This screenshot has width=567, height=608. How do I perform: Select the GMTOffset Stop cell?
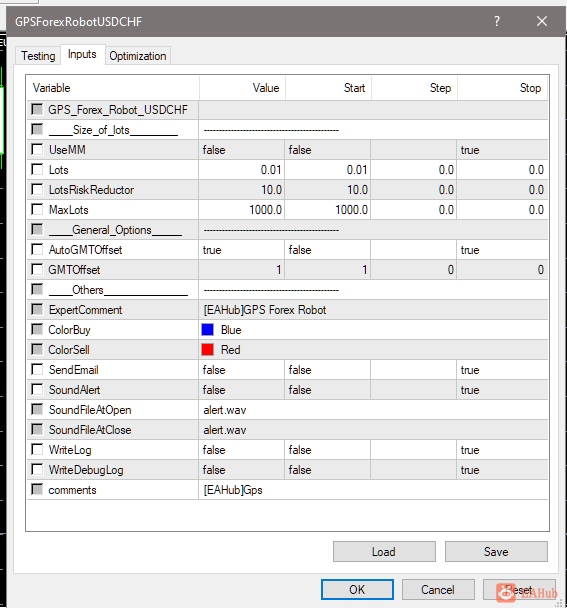click(x=502, y=270)
